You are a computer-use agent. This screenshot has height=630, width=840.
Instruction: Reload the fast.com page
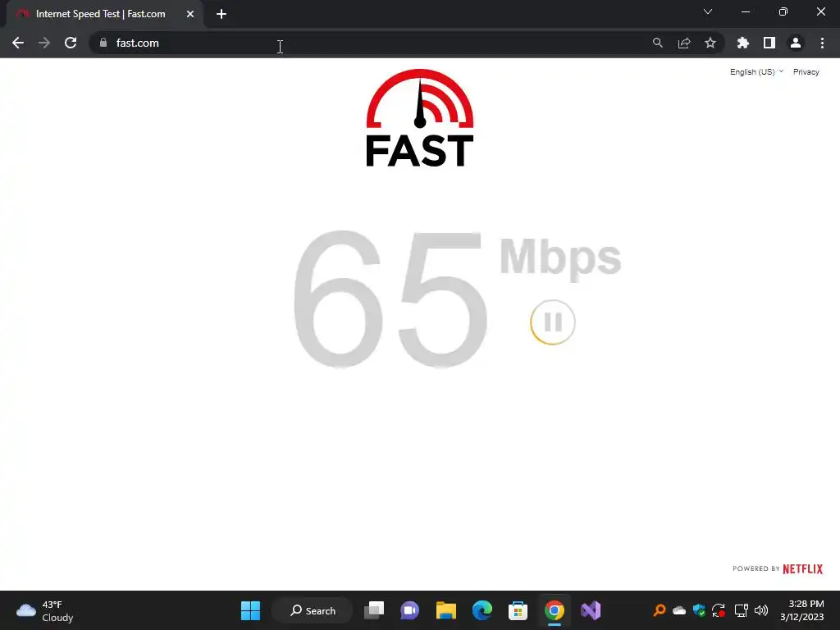point(71,43)
